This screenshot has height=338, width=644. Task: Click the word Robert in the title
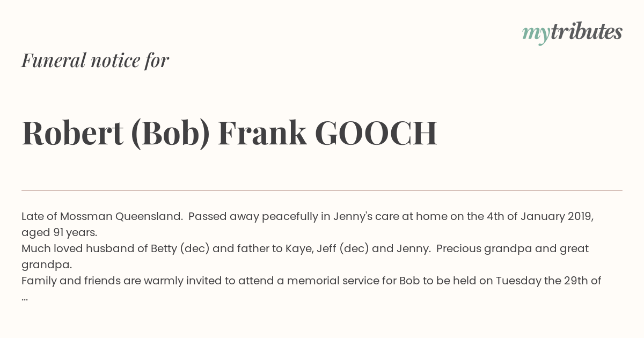pyautogui.click(x=72, y=133)
